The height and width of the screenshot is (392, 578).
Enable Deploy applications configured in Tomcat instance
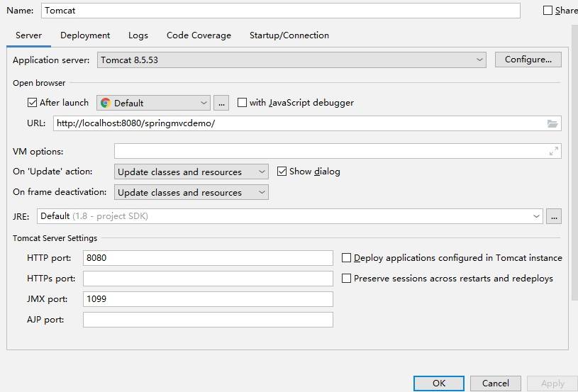[x=347, y=258]
